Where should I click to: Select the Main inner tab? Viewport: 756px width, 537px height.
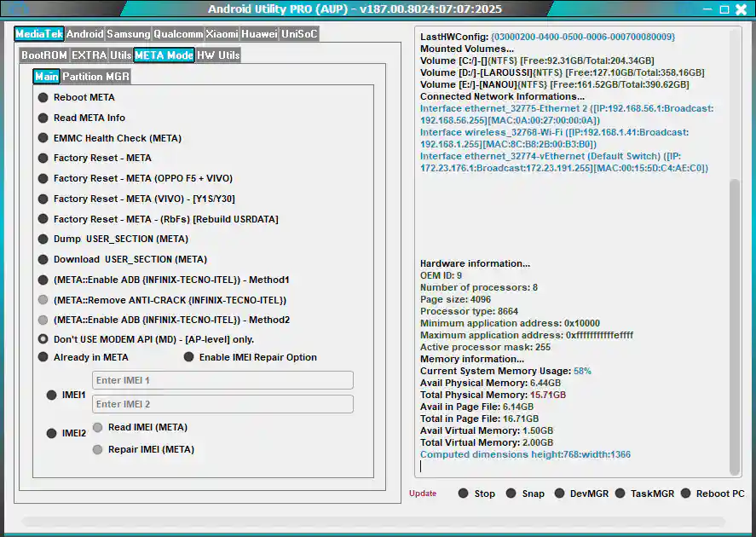47,76
